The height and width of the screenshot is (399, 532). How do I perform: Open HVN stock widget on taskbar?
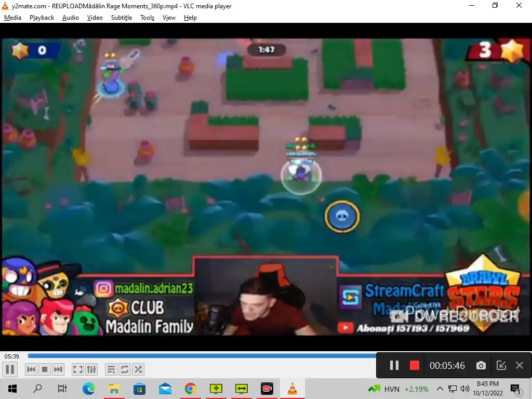point(398,389)
